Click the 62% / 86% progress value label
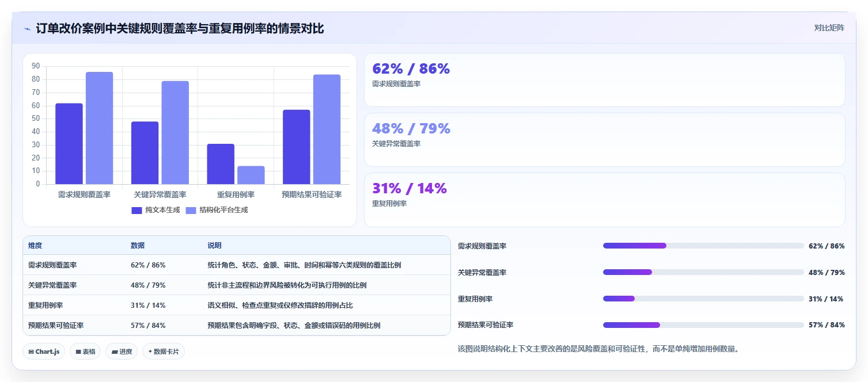868x382 pixels. [x=827, y=246]
